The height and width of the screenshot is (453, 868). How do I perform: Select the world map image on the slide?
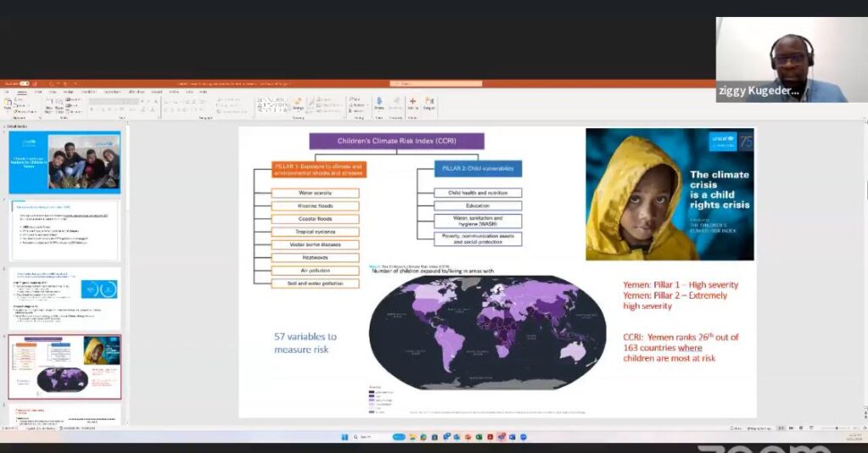point(487,333)
